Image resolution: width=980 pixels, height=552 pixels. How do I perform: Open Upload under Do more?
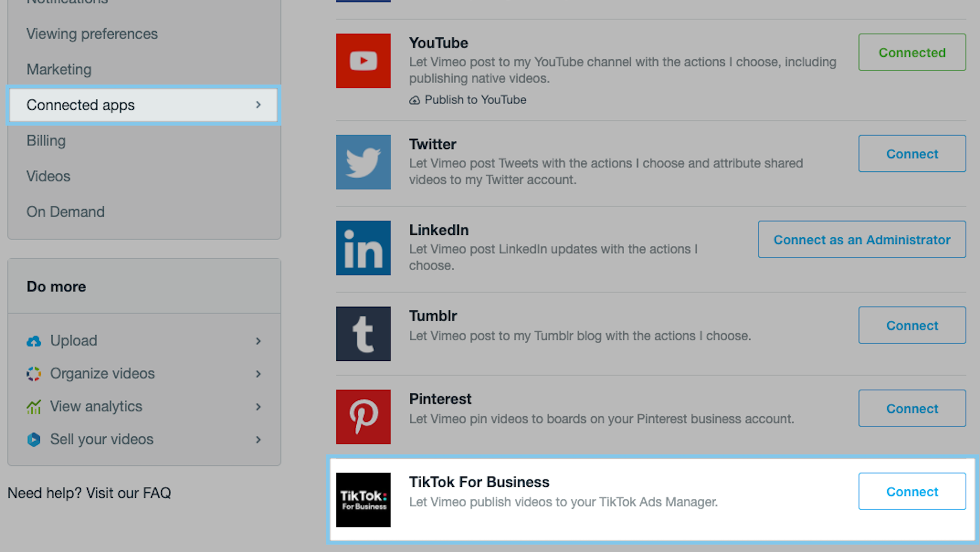[73, 341]
